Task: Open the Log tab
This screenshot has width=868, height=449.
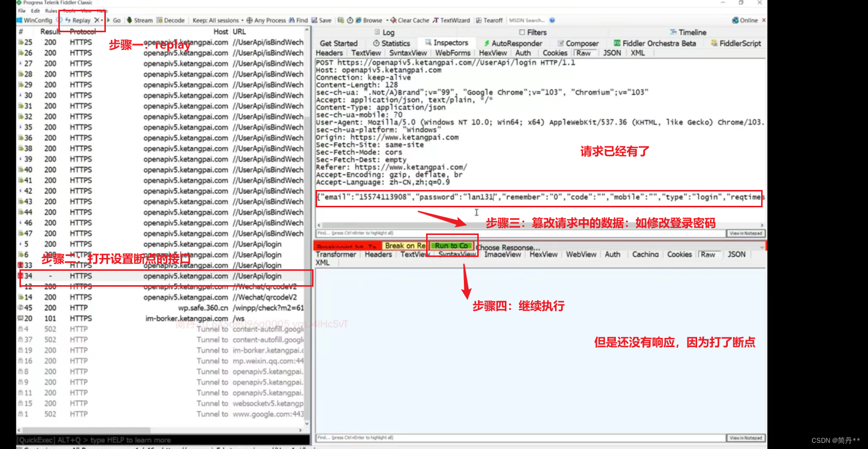Action: [385, 32]
